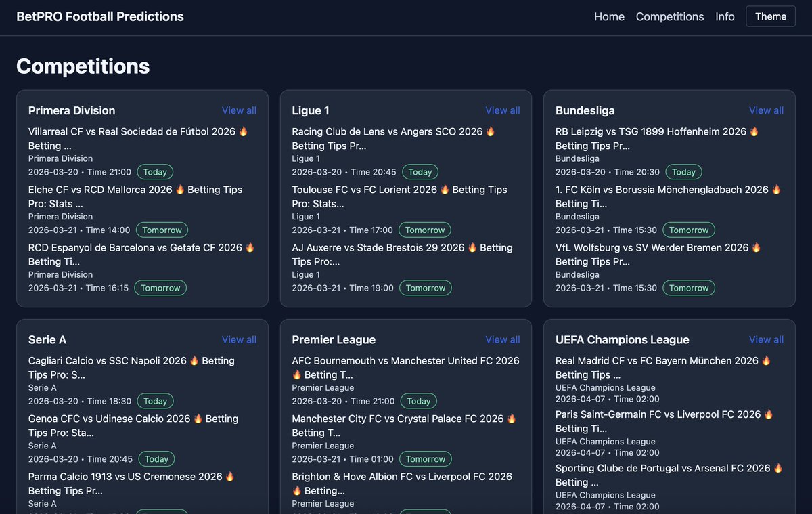Click the fire icon on Paris Saint-Germain title
This screenshot has width=812, height=514.
pos(769,414)
